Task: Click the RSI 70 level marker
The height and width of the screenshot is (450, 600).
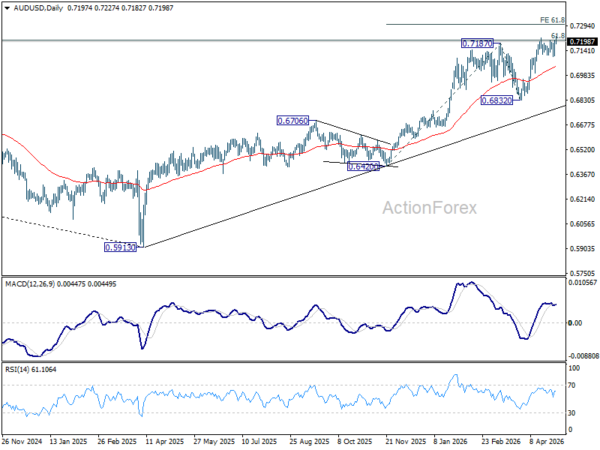Action: coord(572,385)
